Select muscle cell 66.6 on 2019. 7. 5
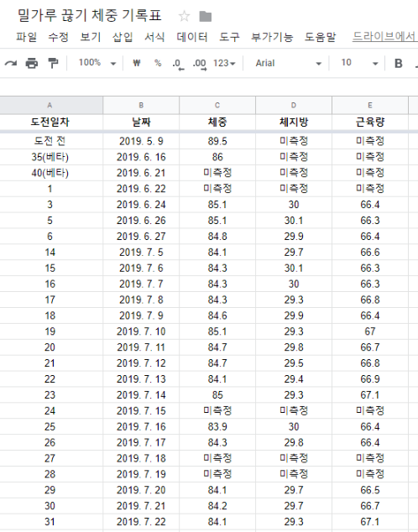Viewport: 418px width, 532px height. point(370,253)
